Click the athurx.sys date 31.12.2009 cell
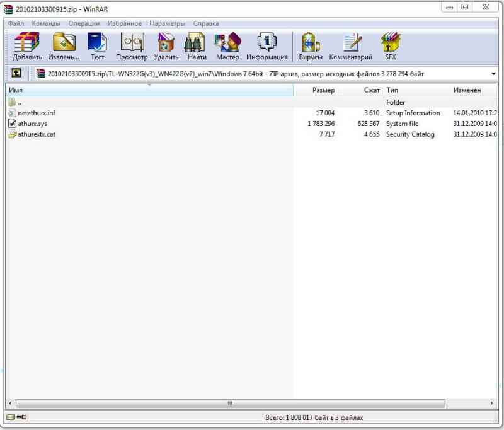 coord(475,124)
